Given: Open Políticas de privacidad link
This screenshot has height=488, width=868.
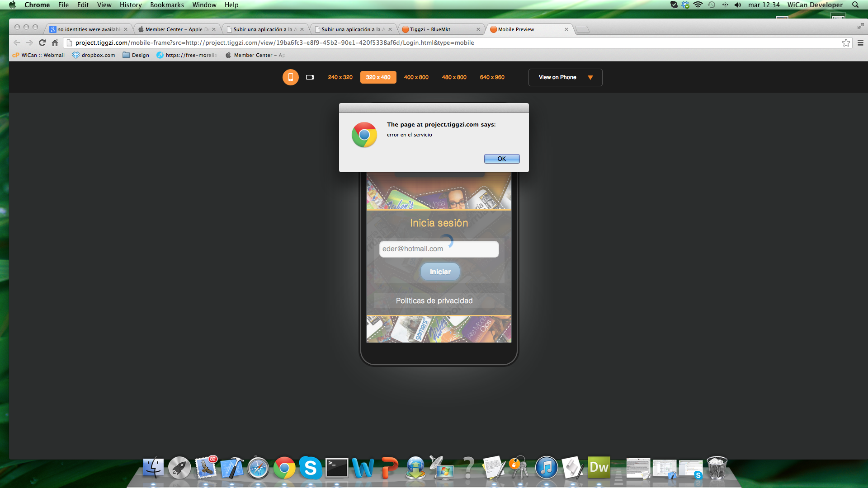Looking at the screenshot, I should point(434,300).
